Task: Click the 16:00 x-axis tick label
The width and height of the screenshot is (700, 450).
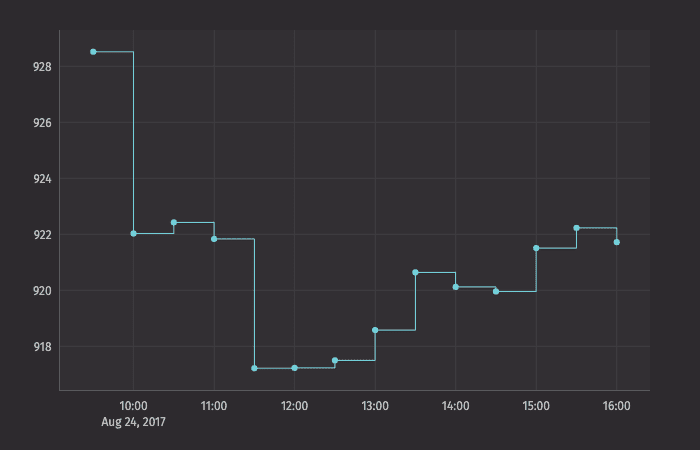Action: 617,406
